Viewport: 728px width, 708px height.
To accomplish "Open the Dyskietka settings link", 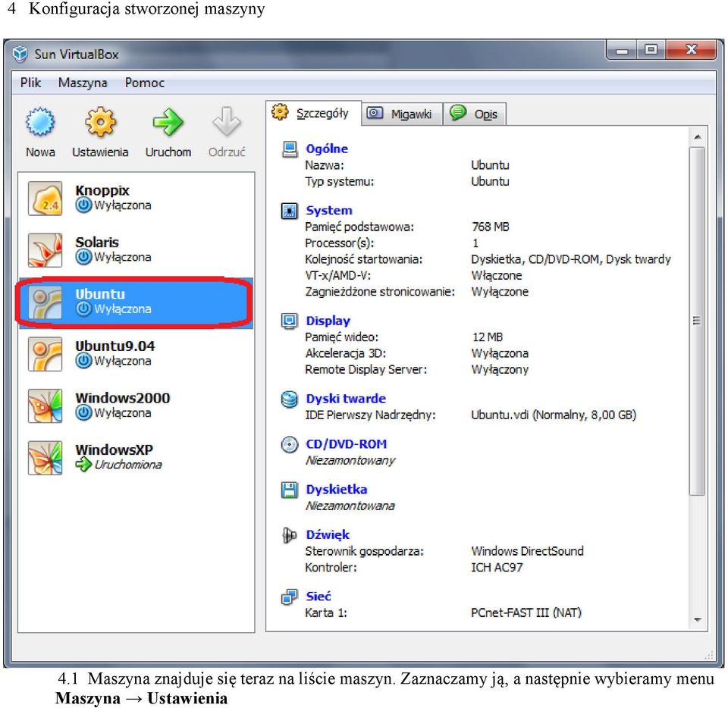I will tap(336, 490).
